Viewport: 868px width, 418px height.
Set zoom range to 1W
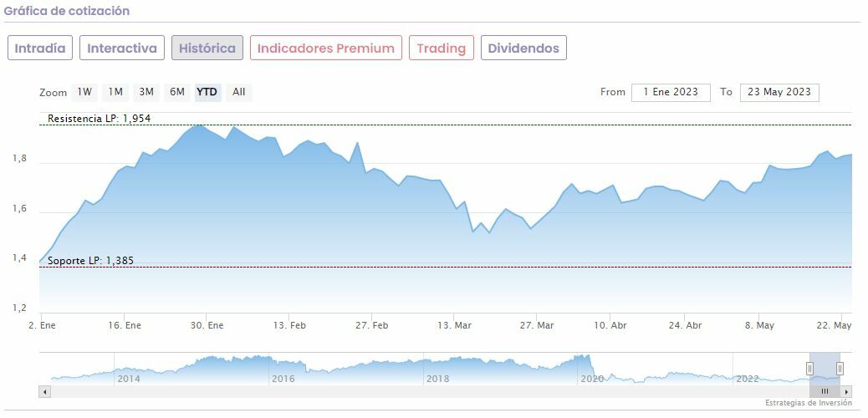84,92
